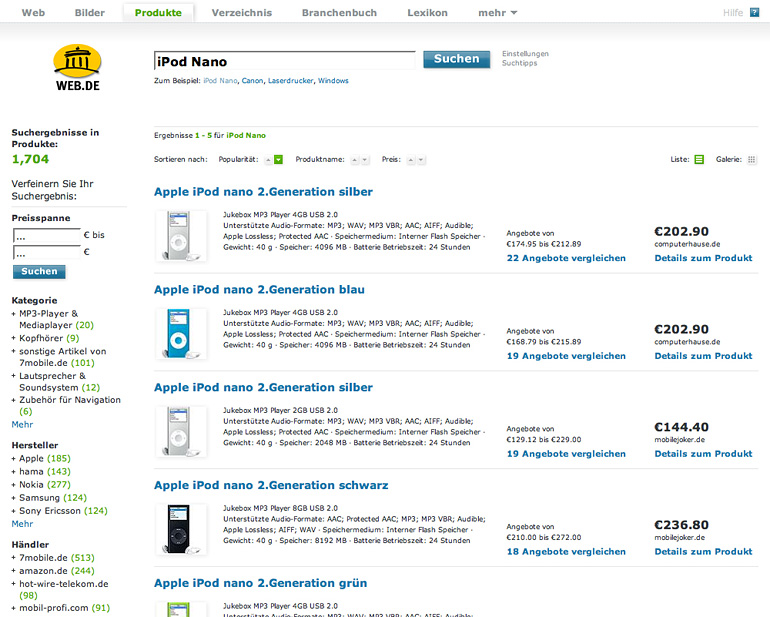The height and width of the screenshot is (617, 770).
Task: Filter by 7mobile.de dealer
Action: pos(56,558)
